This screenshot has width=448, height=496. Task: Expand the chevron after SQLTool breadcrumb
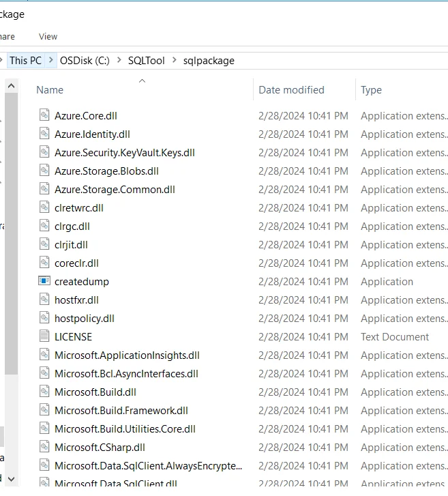pos(174,61)
